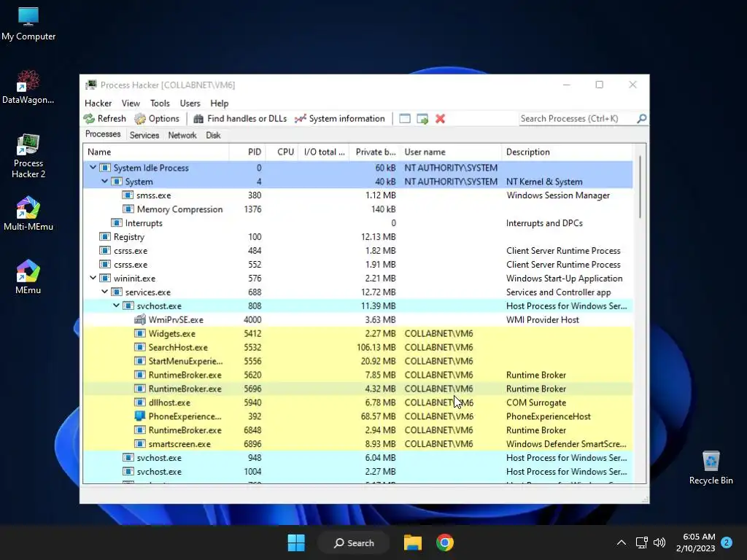This screenshot has height=560, width=747.
Task: Collapse the wininit.exe tree node
Action: tap(93, 278)
